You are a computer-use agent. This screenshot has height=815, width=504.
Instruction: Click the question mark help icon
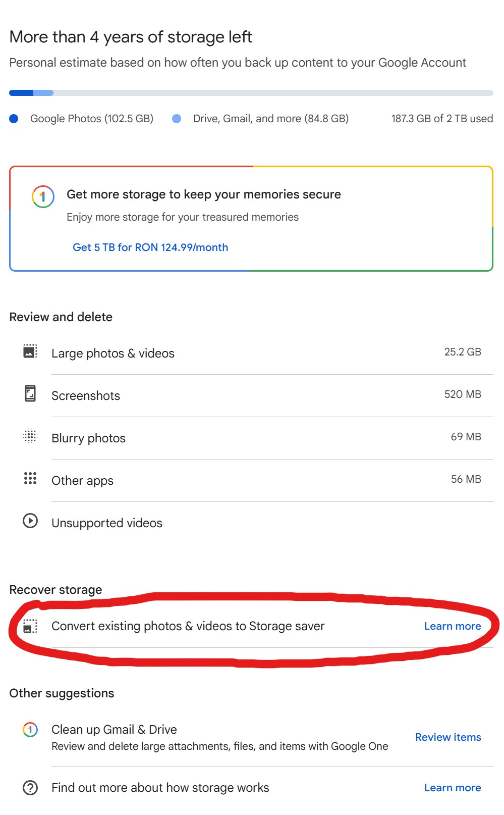coord(30,788)
